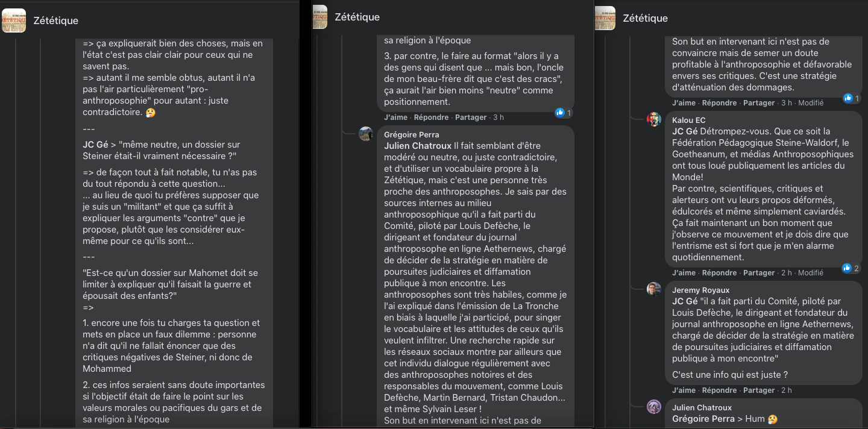
Task: View like reaction on middle panel comment
Action: 564,113
